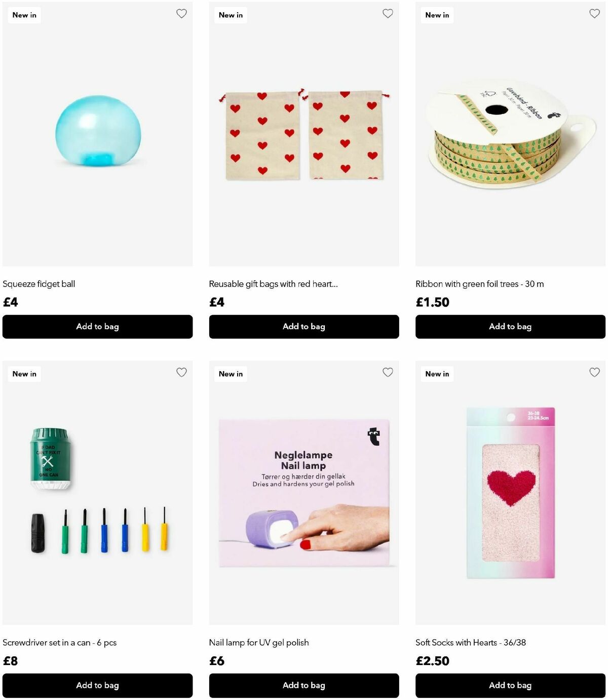Toggle wishlist heart on Reusable gift bags
Viewport: 608px width, 700px height.
coord(388,14)
